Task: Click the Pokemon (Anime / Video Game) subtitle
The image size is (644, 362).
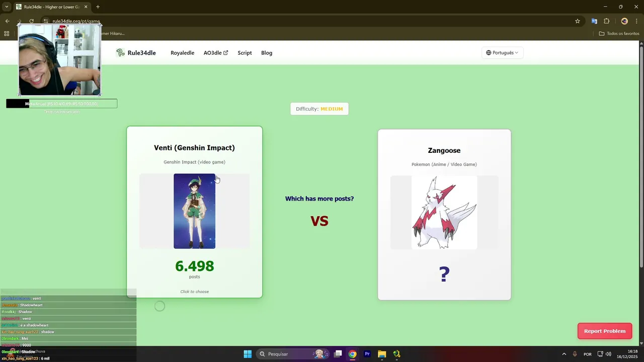Action: [x=444, y=164]
